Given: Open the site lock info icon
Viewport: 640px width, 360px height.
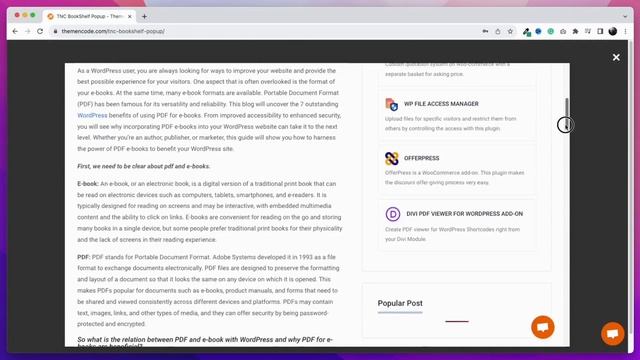Looking at the screenshot, I should point(55,31).
